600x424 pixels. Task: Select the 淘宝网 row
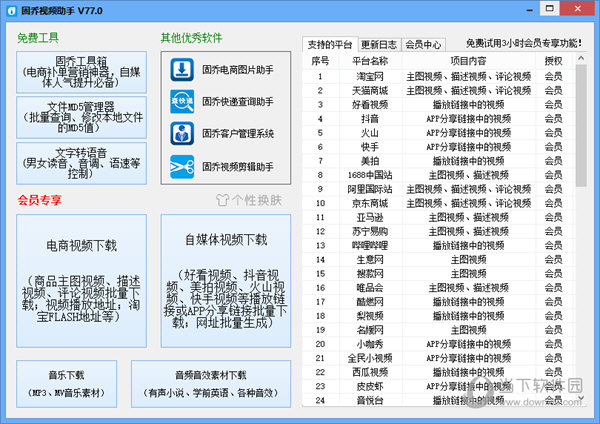point(439,77)
